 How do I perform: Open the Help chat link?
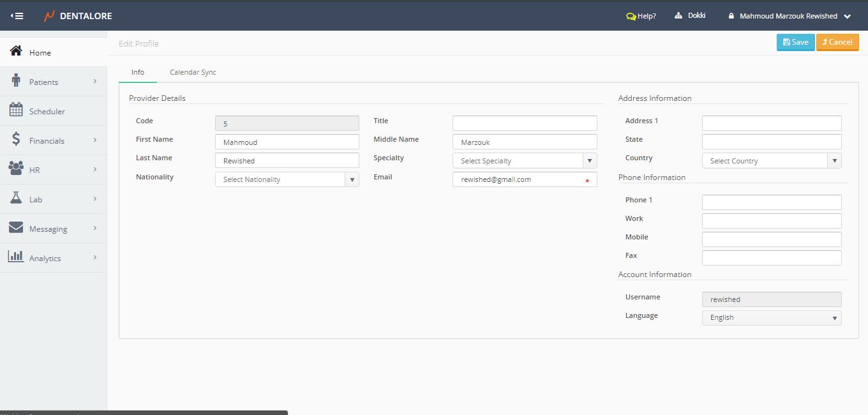coord(641,16)
